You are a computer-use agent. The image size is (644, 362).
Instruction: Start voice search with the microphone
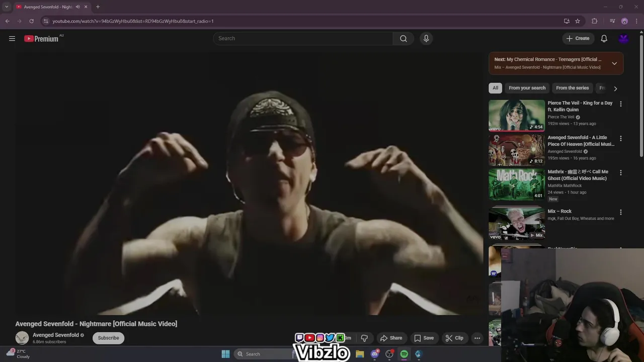[x=426, y=39]
